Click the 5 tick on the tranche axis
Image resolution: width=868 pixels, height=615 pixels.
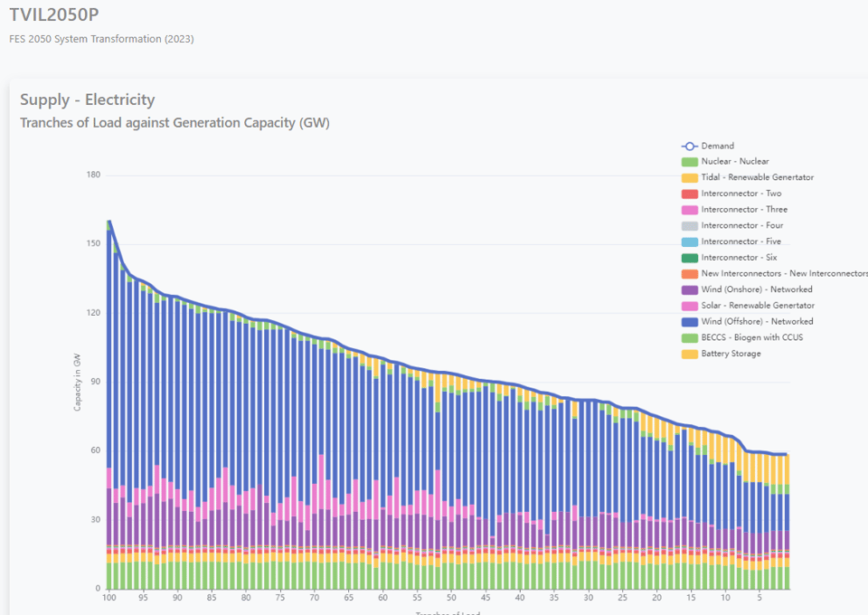(x=759, y=598)
